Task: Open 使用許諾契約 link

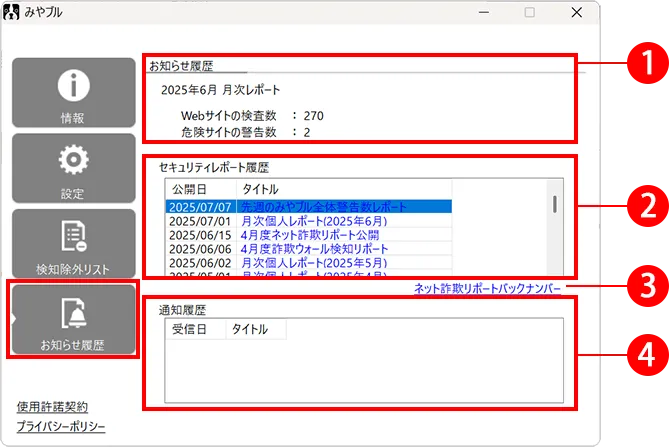Action: pos(52,406)
